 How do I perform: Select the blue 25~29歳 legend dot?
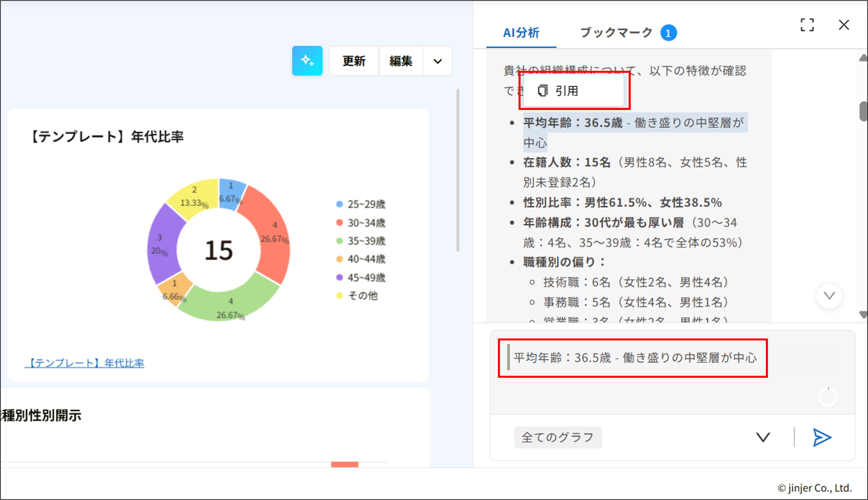click(339, 204)
